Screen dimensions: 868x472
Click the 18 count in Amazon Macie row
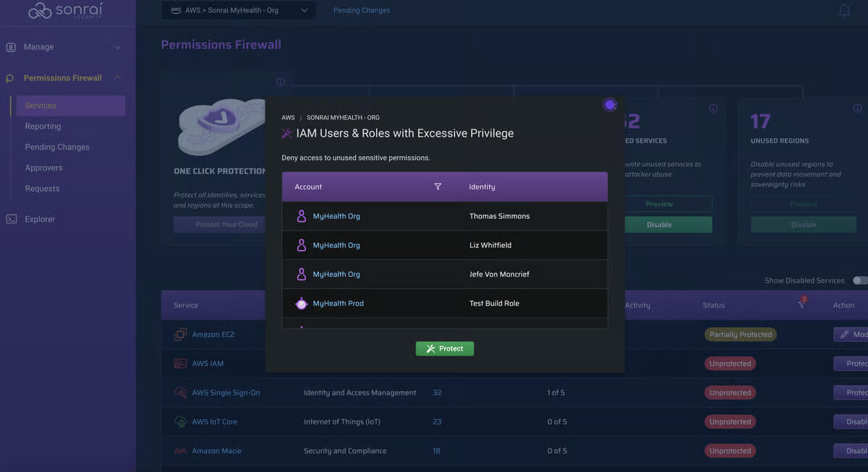(x=436, y=450)
